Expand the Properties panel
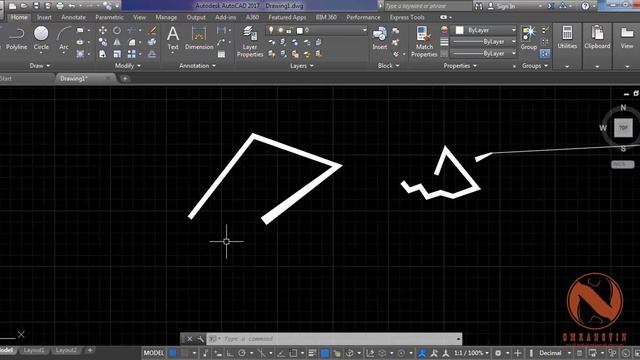The image size is (640, 360). tap(460, 66)
